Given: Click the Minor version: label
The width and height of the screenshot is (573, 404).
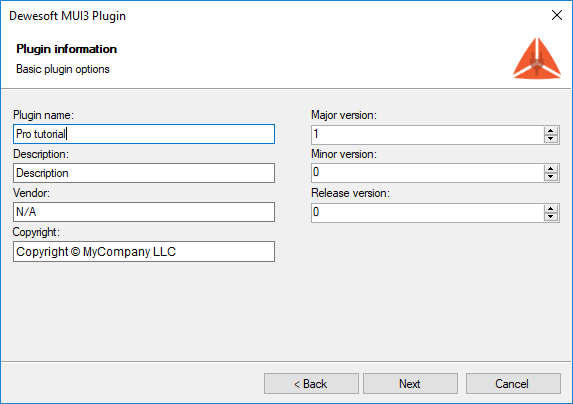Looking at the screenshot, I should pos(344,154).
